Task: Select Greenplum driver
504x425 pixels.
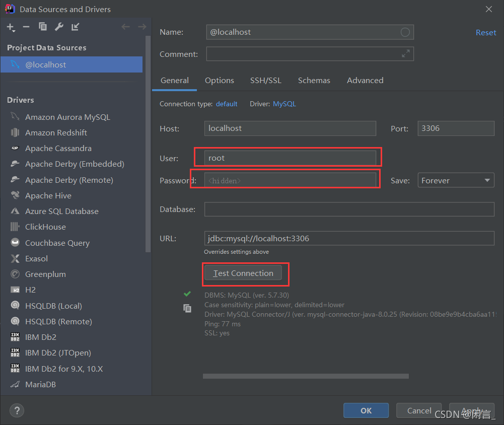Action: tap(45, 274)
